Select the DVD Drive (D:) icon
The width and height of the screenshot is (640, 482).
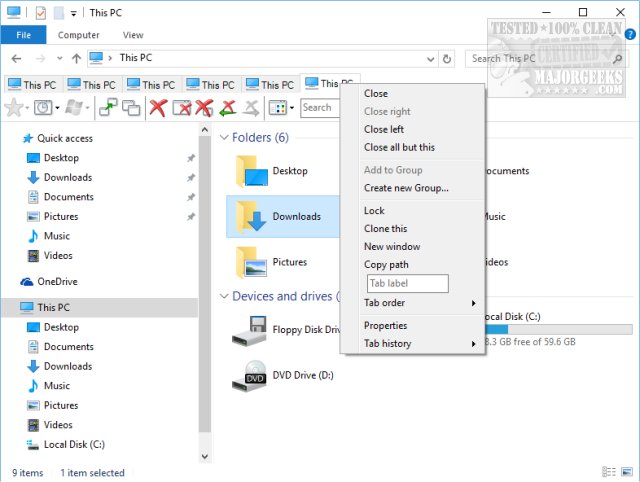point(249,376)
